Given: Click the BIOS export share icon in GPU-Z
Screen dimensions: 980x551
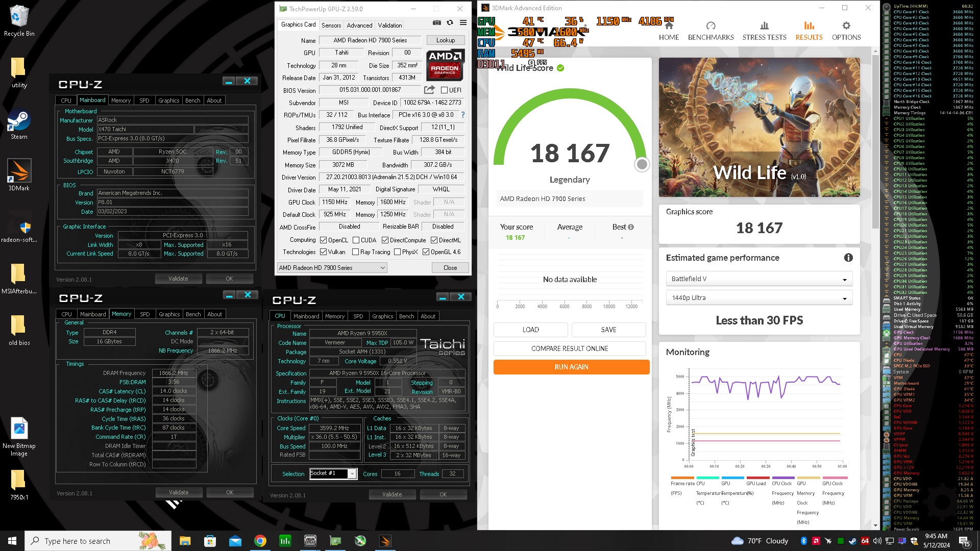Looking at the screenshot, I should pos(430,90).
